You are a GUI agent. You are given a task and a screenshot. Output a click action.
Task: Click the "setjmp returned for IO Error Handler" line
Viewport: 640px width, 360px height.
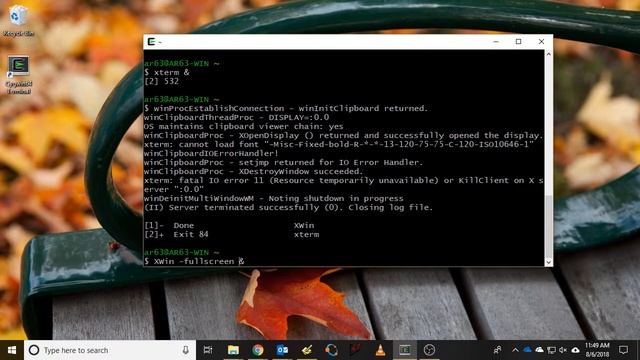(283, 163)
